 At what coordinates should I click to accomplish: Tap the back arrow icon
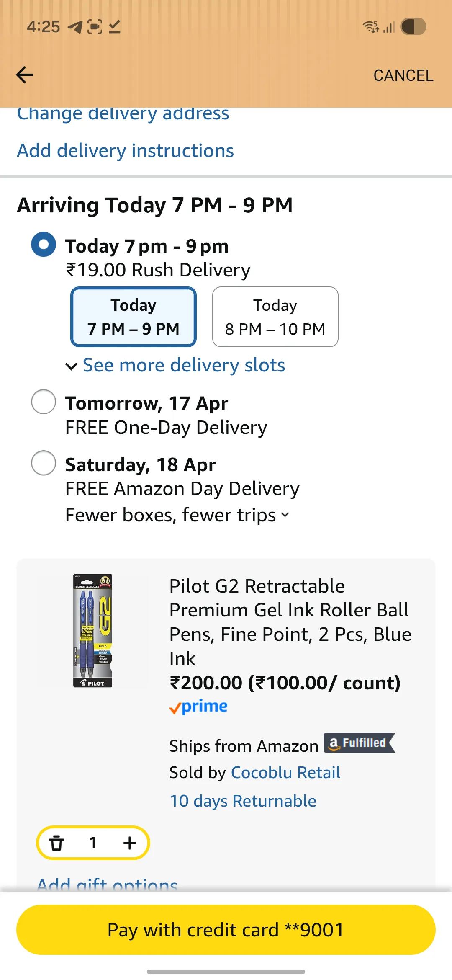coord(25,75)
